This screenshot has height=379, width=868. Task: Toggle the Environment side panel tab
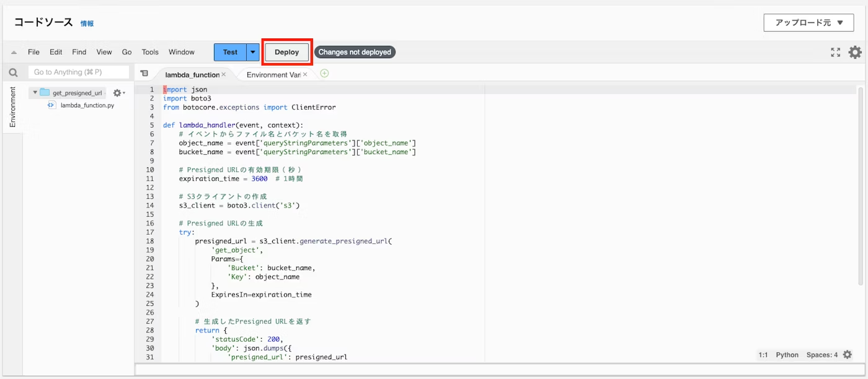point(12,107)
